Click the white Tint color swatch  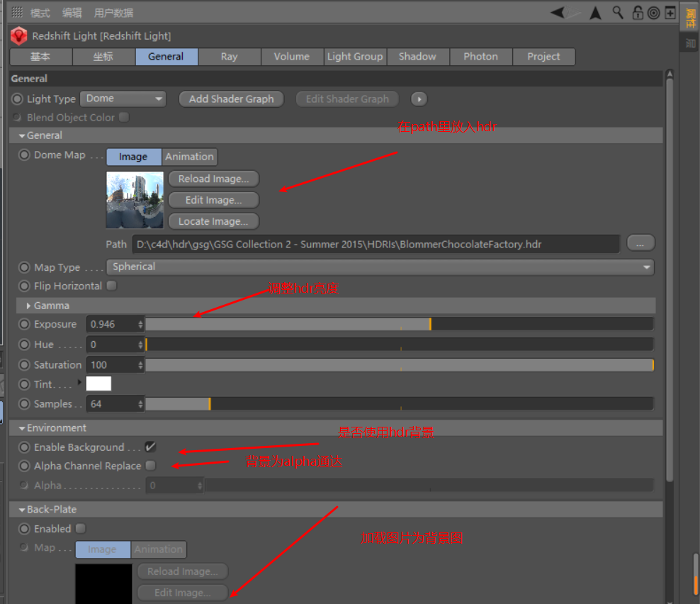tap(98, 384)
